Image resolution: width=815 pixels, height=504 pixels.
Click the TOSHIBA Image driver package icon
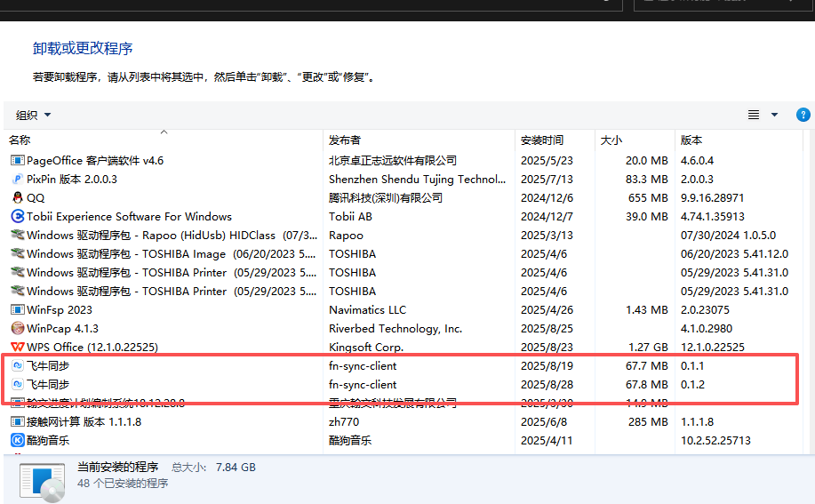(x=18, y=253)
